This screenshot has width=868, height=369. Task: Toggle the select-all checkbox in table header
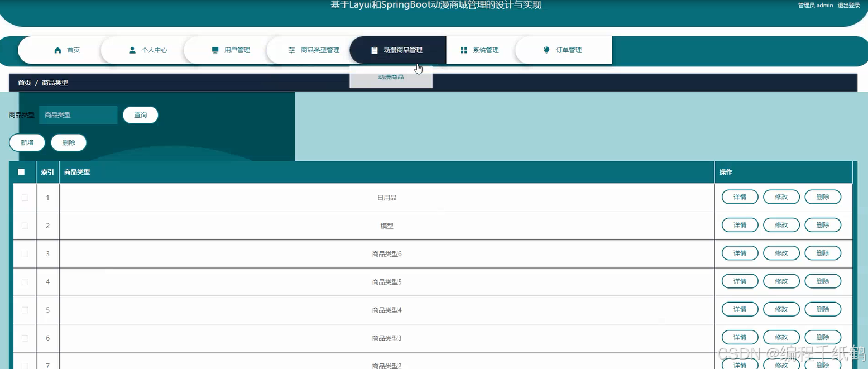[21, 172]
